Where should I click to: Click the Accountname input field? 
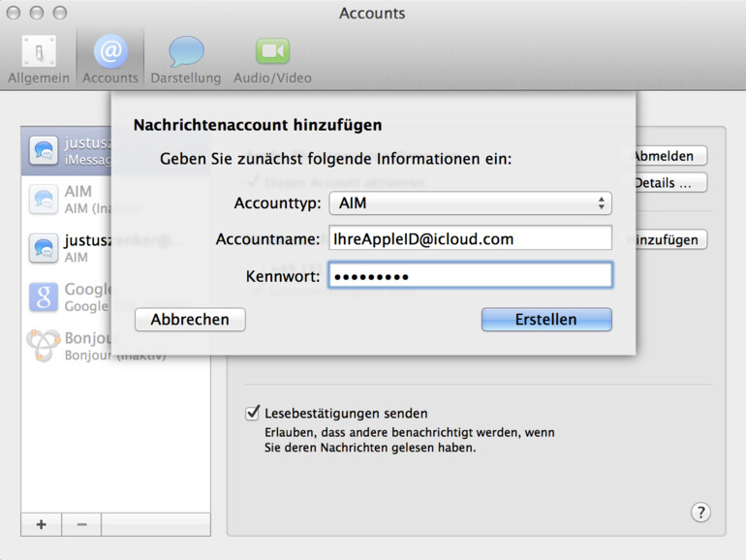pyautogui.click(x=470, y=238)
